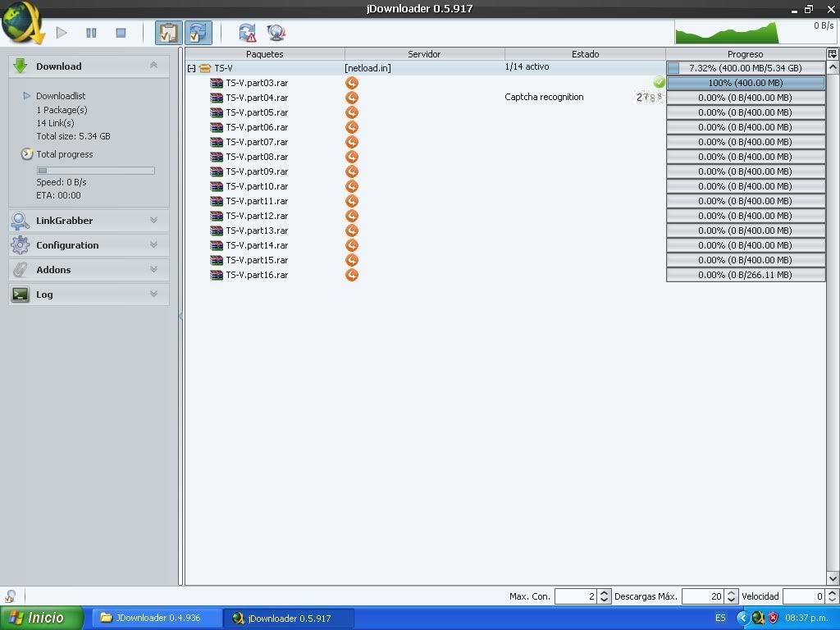This screenshot has width=840, height=630.
Task: Click the total progress bar in sidebar
Action: (95, 171)
